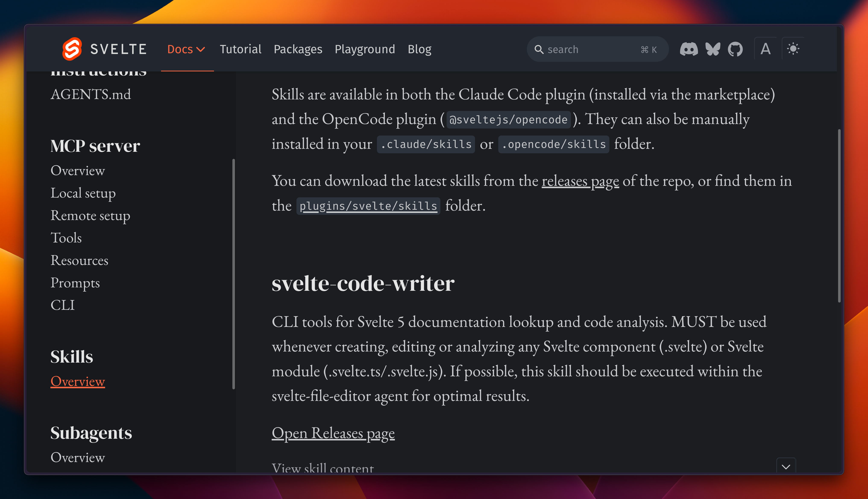The width and height of the screenshot is (868, 499).
Task: Click the MCP server section heading
Action: pos(95,146)
